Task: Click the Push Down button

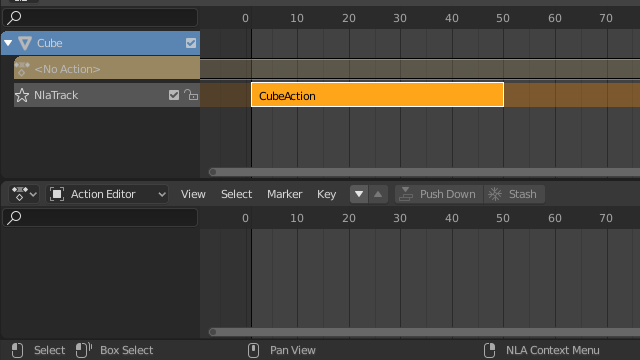Action: click(439, 194)
